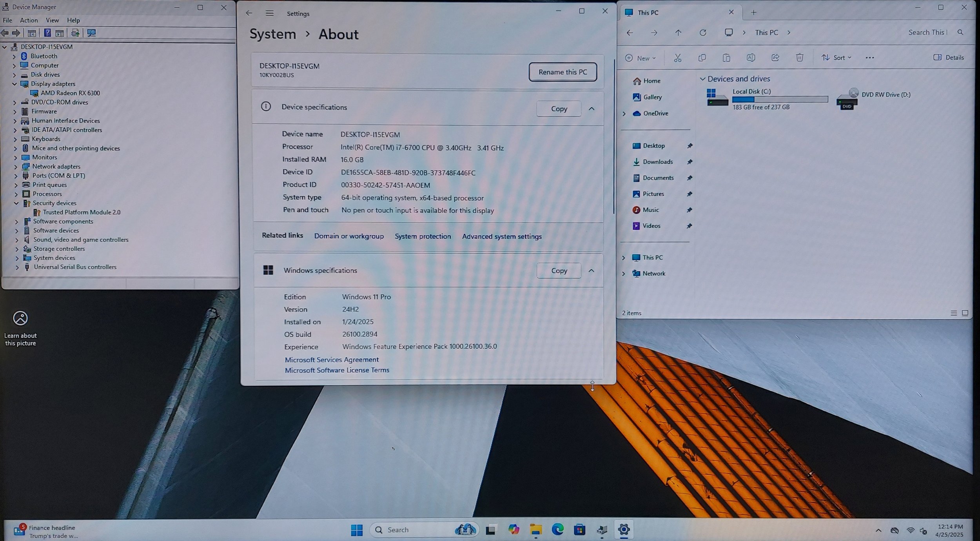980x541 pixels.
Task: Click the taskbar Search box
Action: pyautogui.click(x=423, y=530)
